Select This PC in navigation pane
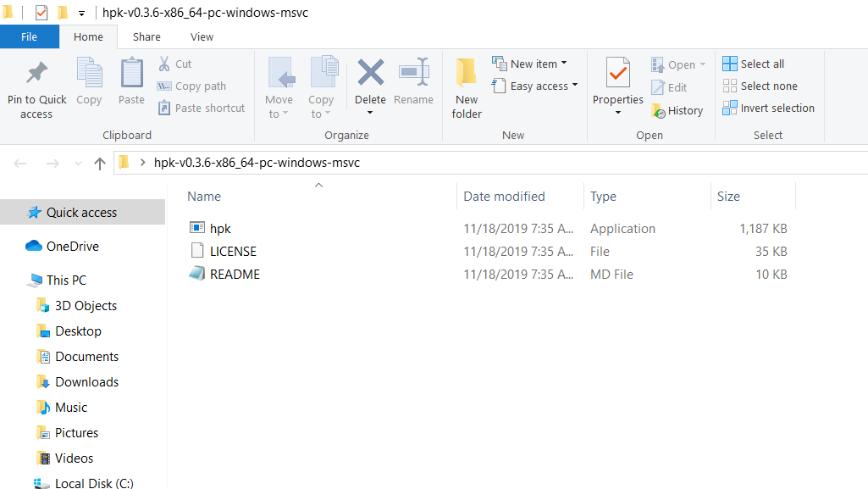Image resolution: width=868 pixels, height=489 pixels. point(66,281)
